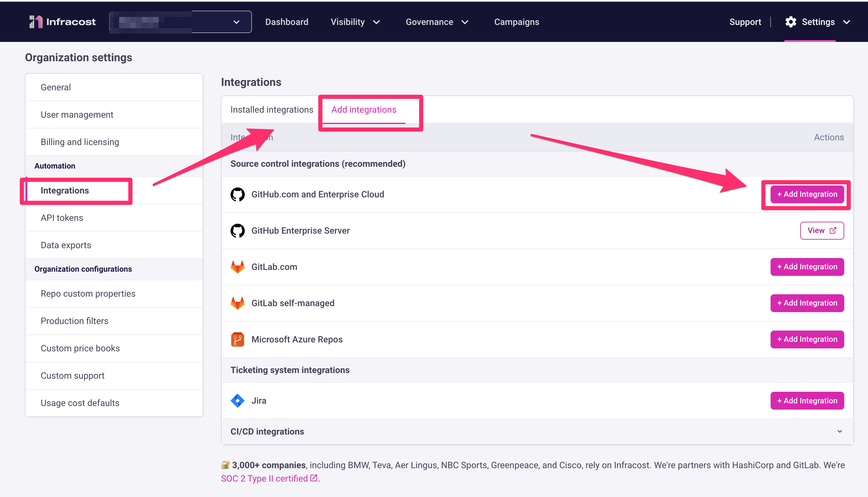The height and width of the screenshot is (497, 868).
Task: Open User management settings
Action: [x=114, y=115]
